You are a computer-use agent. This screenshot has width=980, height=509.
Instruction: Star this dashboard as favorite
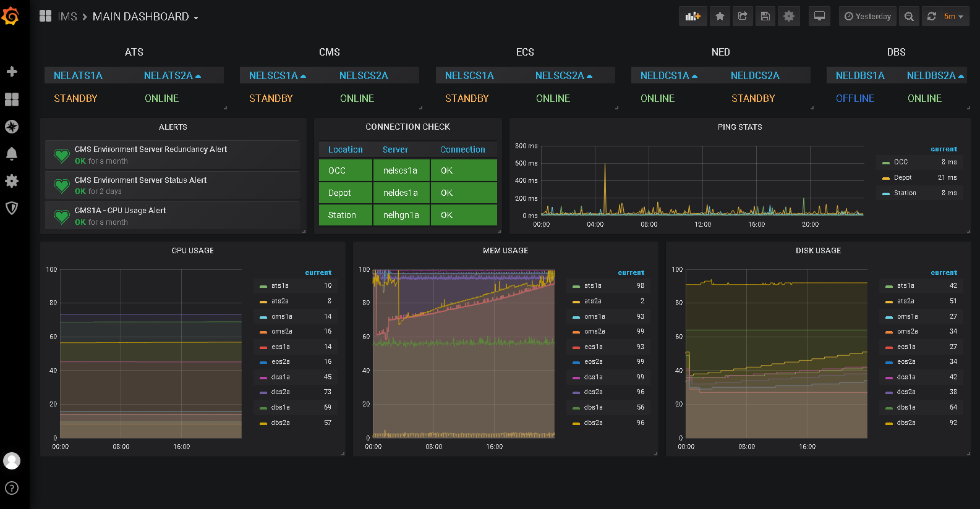pos(720,17)
